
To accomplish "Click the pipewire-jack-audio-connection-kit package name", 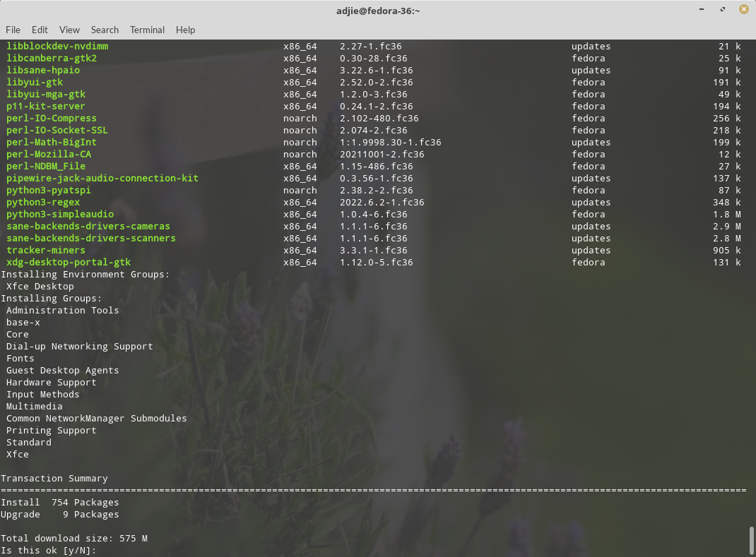I will click(x=102, y=179).
